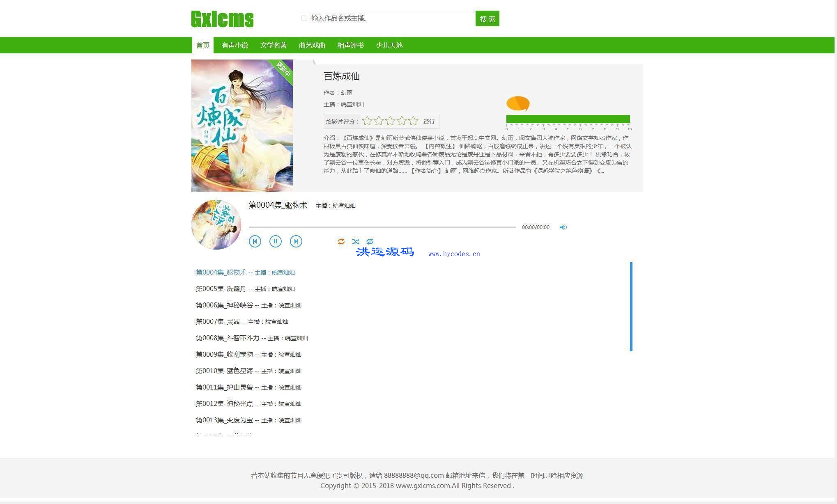
Task: Click the orange speech bubble score icon
Action: [518, 103]
